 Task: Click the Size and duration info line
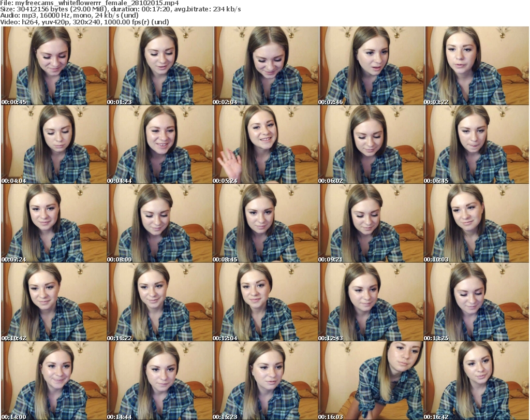[x=121, y=9]
